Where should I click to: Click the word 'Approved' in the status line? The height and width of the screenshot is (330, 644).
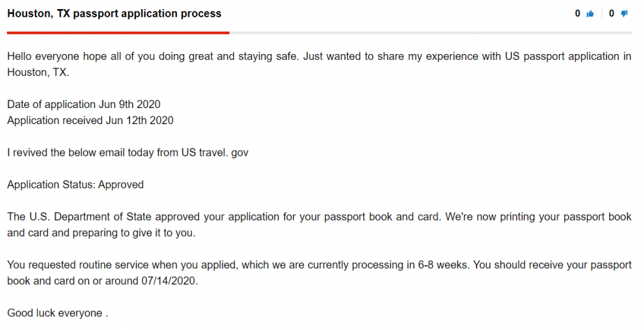pos(121,185)
